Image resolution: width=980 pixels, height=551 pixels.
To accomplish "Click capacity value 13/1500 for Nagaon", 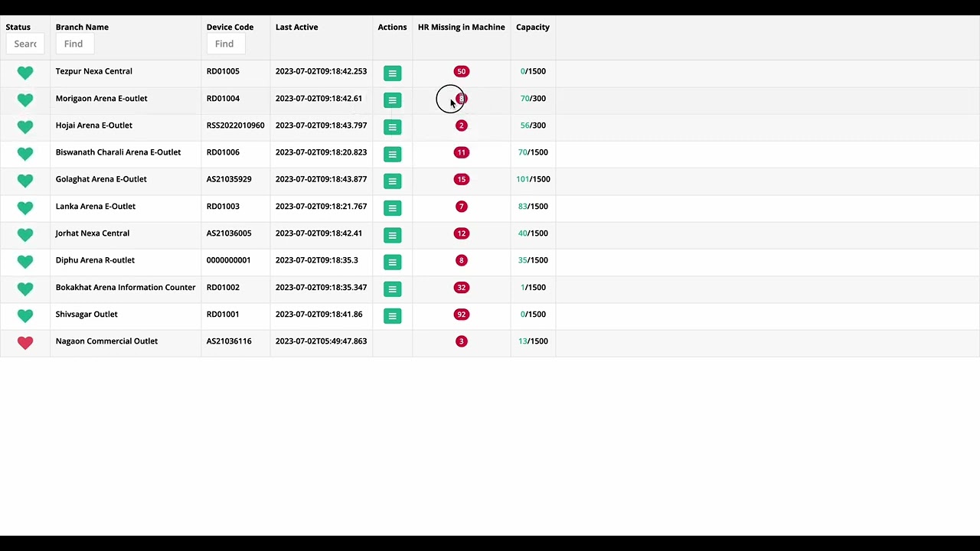I will pyautogui.click(x=533, y=341).
